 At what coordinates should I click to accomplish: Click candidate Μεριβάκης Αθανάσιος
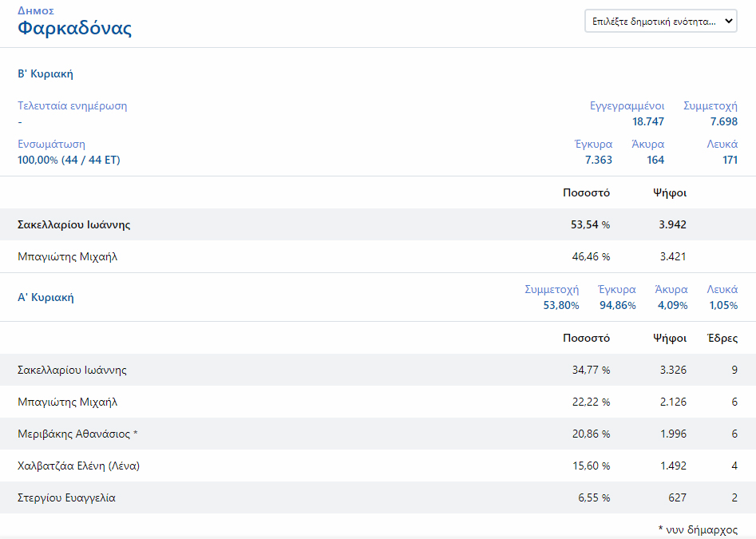[x=77, y=434]
